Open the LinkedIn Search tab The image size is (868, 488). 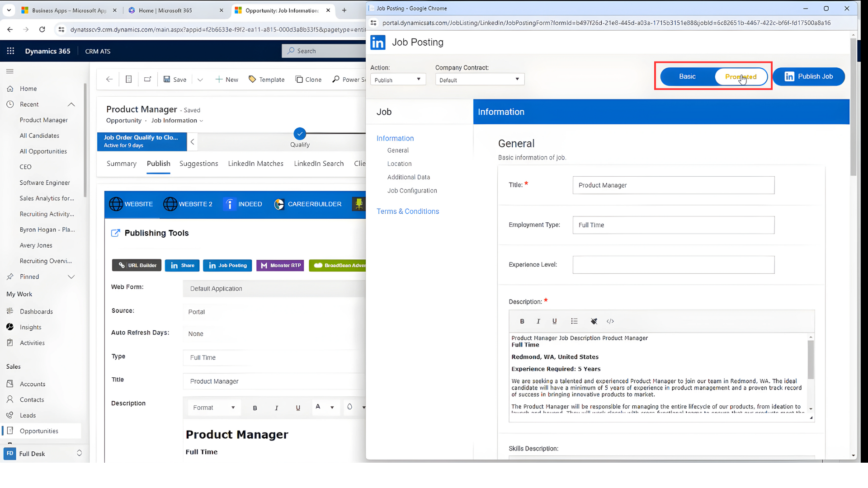coord(319,164)
